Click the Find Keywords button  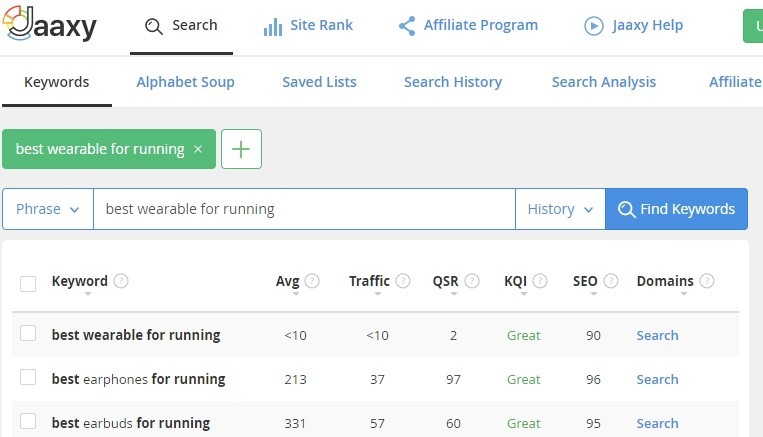tap(676, 209)
